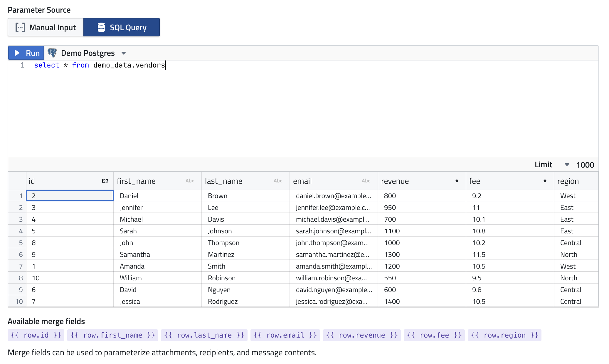Click the last_name column header
The width and height of the screenshot is (609, 364).
click(x=223, y=181)
